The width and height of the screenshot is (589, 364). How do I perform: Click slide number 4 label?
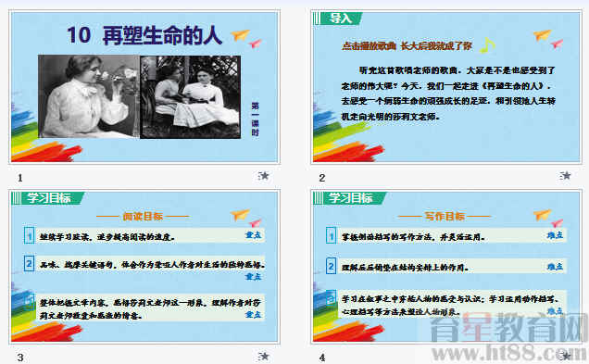[322, 358]
